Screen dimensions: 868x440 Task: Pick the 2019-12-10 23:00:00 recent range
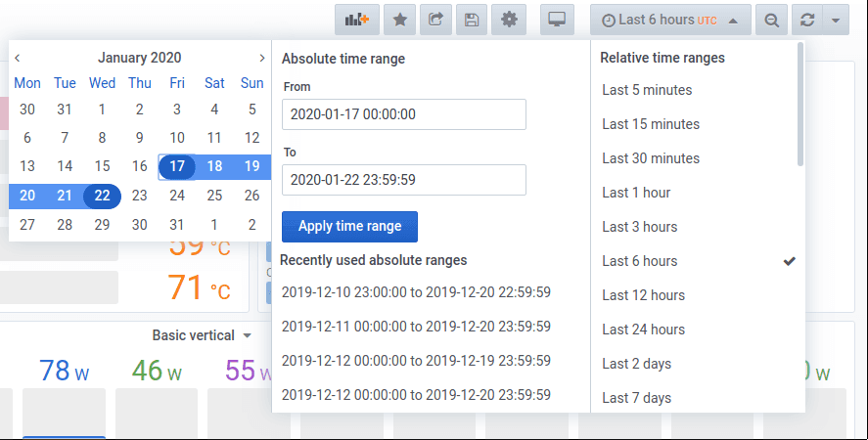pyautogui.click(x=416, y=292)
